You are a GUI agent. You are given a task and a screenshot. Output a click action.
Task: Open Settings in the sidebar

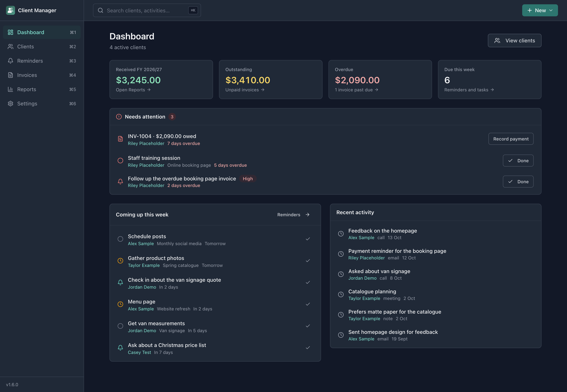pos(42,103)
